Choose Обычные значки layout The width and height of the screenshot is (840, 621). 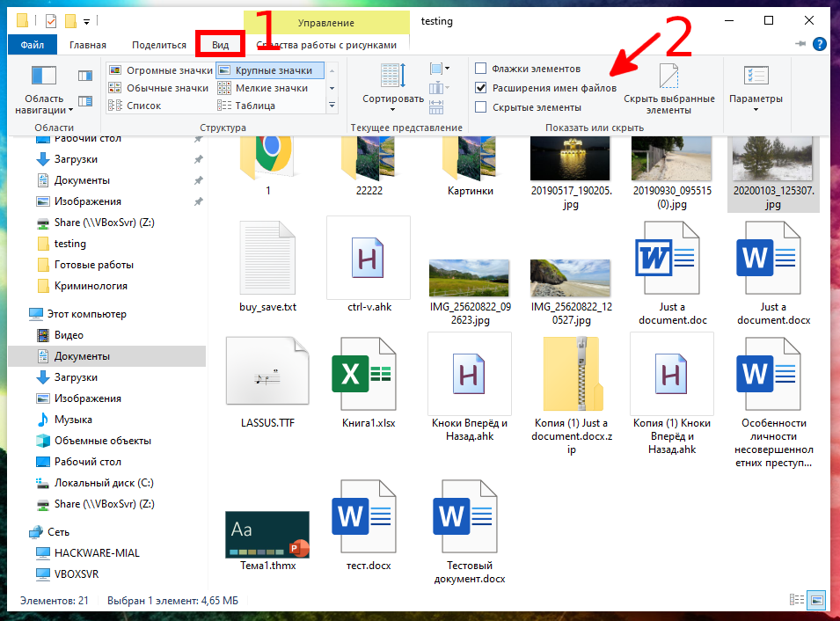click(x=158, y=88)
